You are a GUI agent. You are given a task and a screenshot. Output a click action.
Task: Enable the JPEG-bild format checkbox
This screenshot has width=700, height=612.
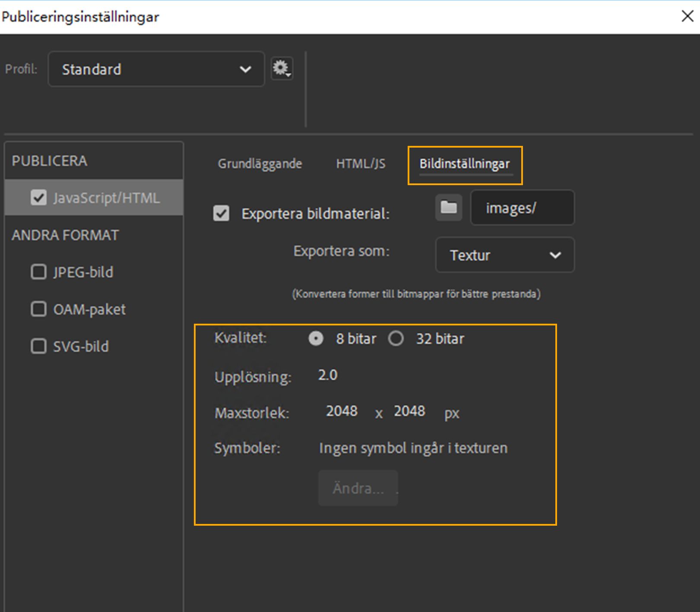39,272
